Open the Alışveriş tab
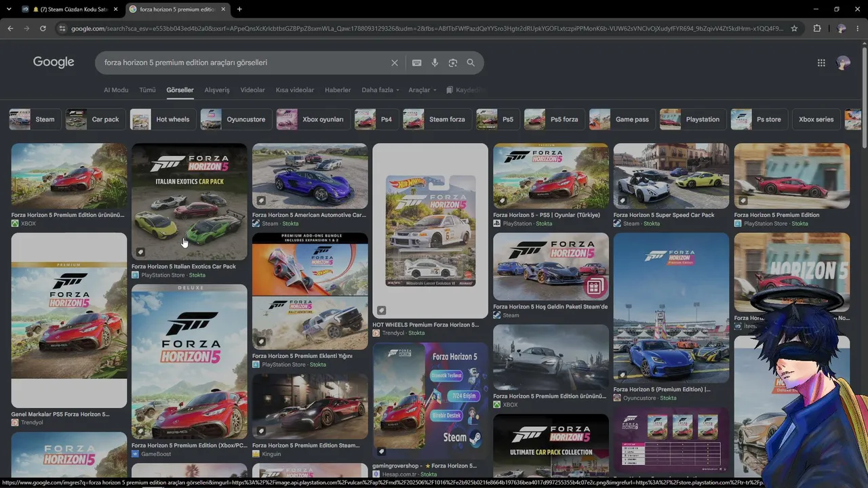 click(x=217, y=89)
